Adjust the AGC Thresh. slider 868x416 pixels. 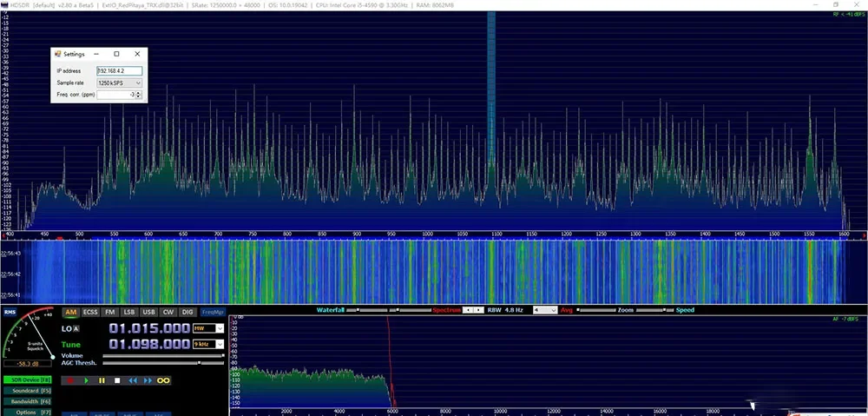click(163, 363)
